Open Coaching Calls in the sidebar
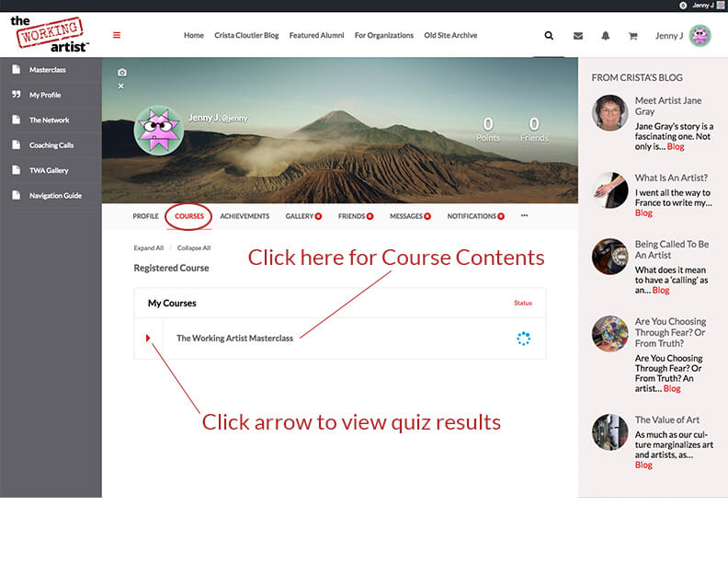 [x=51, y=145]
